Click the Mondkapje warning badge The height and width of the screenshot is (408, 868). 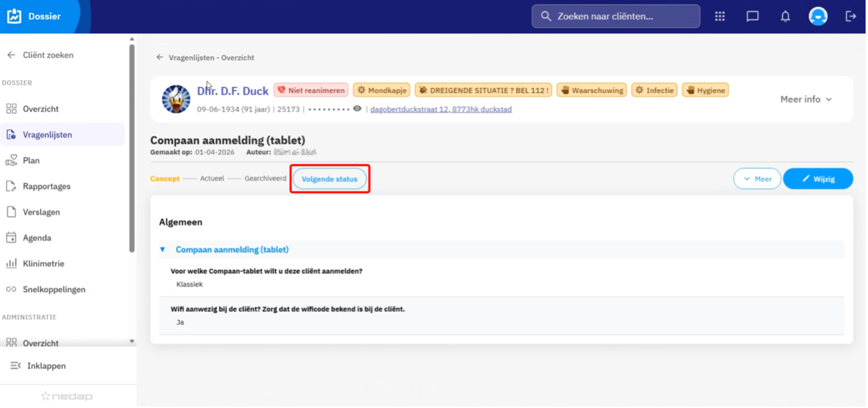tap(382, 90)
